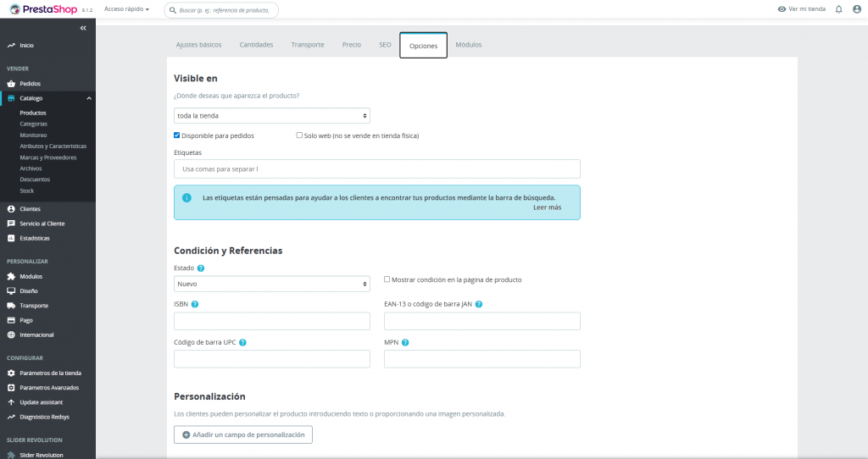Check Solo web option
This screenshot has height=459, width=868.
299,135
